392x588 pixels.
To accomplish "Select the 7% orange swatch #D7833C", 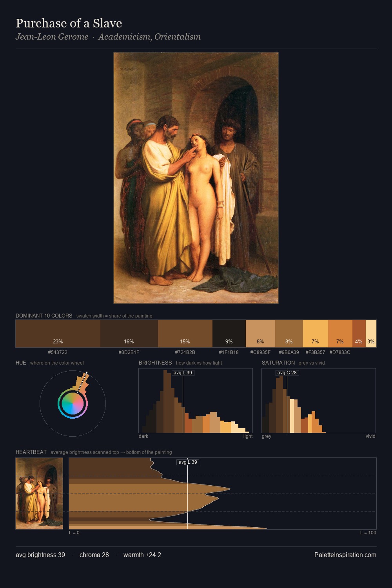I will pos(340,334).
